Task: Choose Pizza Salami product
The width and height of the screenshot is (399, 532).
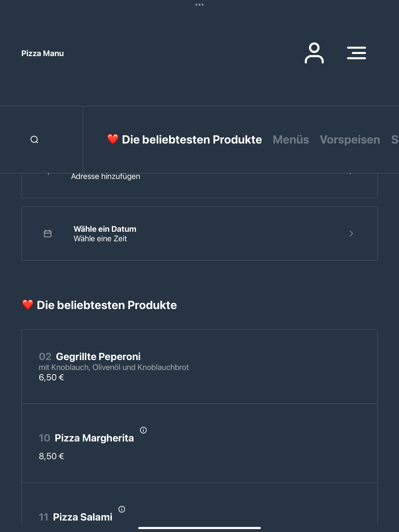Action: 199,504
